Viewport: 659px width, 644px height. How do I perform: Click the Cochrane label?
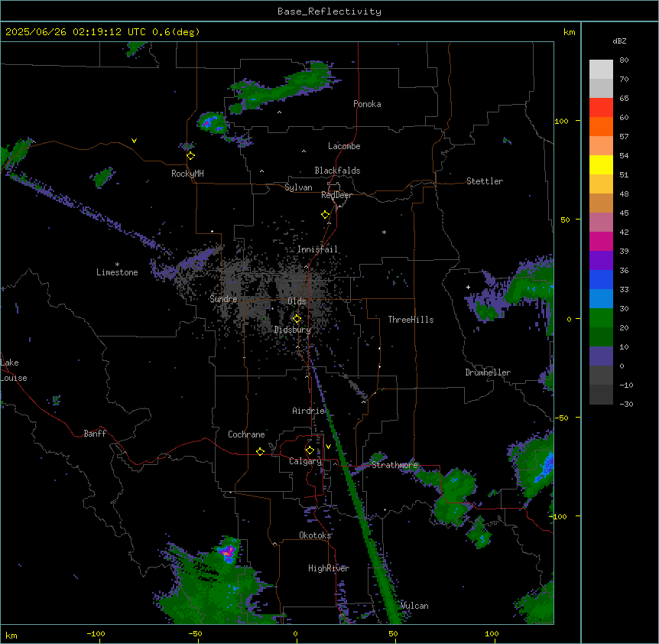tap(246, 434)
